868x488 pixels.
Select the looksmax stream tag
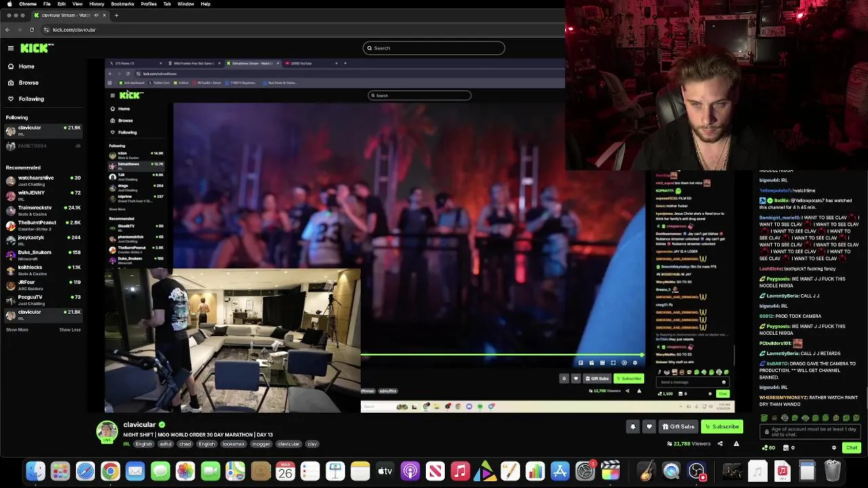point(233,444)
